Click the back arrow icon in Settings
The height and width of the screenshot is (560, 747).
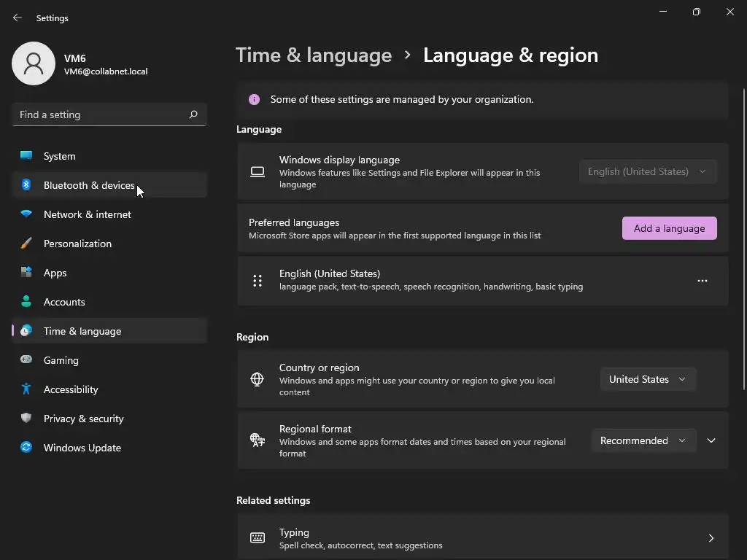(x=18, y=17)
